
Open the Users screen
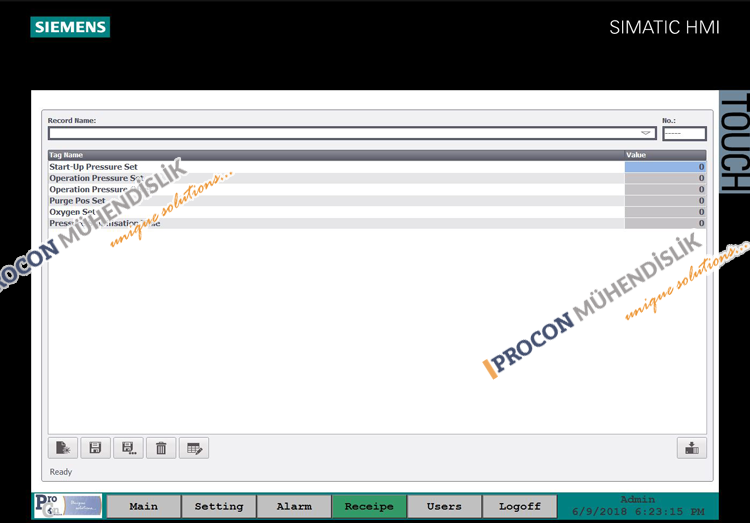click(x=444, y=506)
